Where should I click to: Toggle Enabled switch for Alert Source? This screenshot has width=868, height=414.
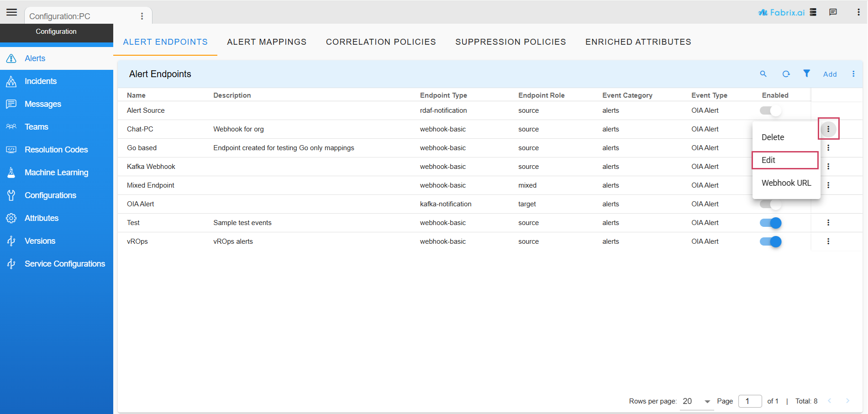(x=771, y=110)
